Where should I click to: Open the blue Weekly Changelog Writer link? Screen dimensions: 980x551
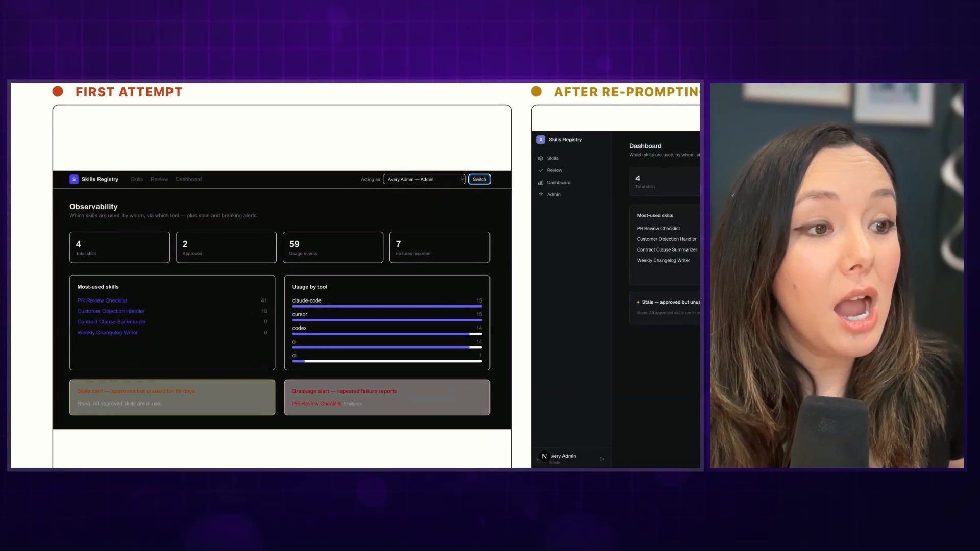[x=107, y=333]
